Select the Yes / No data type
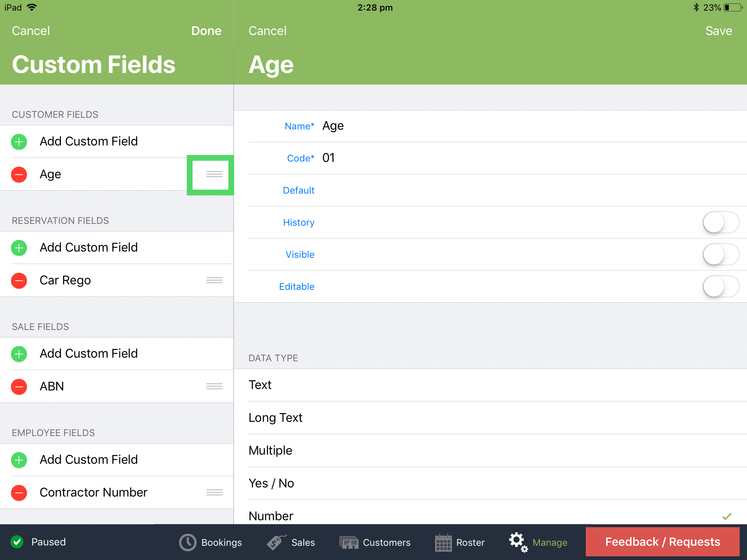747x560 pixels. [490, 483]
